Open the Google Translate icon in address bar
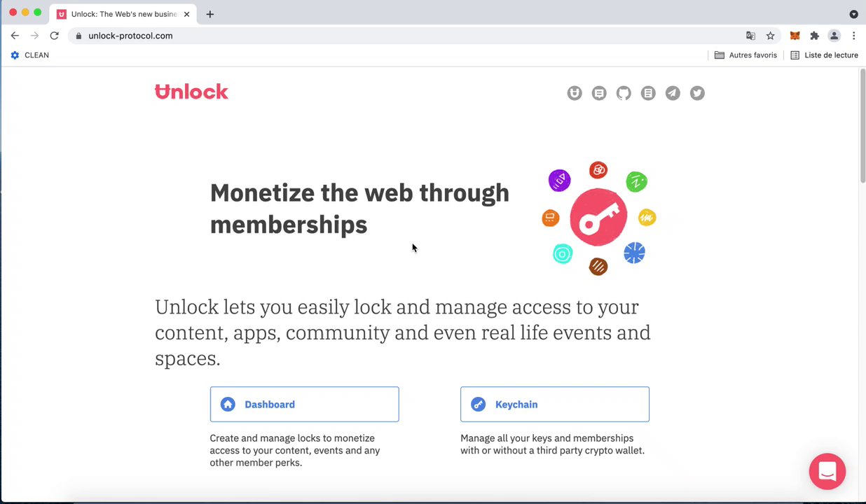The width and height of the screenshot is (866, 504). tap(750, 36)
